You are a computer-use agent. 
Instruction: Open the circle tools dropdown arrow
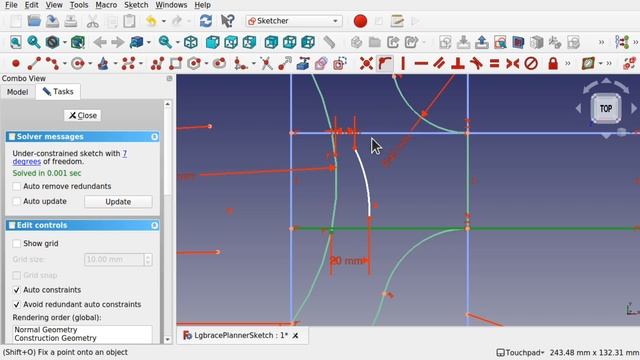point(90,63)
